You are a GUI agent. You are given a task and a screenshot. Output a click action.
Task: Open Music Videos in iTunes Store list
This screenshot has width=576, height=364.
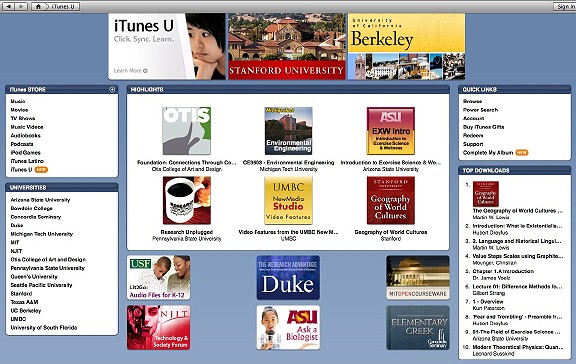(x=27, y=127)
